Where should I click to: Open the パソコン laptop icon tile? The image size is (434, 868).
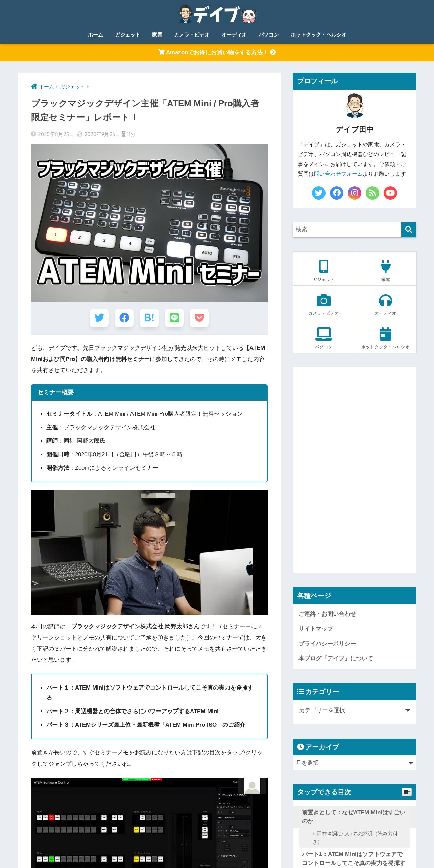coord(324,336)
